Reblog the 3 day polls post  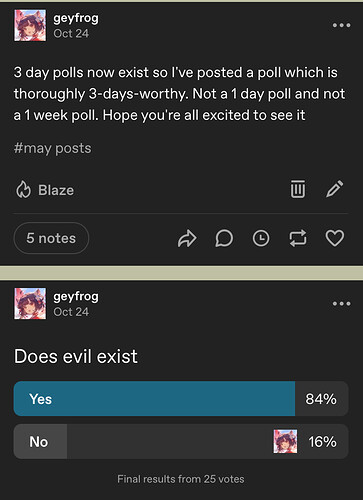298,238
